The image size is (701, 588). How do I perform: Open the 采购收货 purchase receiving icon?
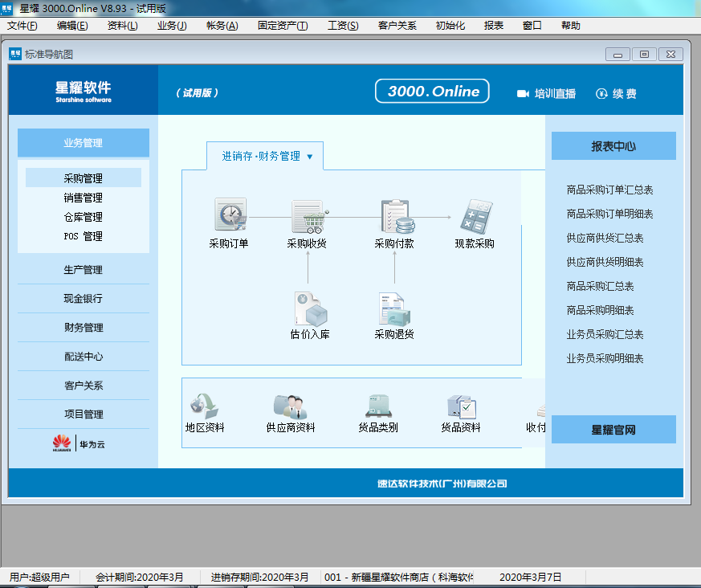(x=309, y=216)
